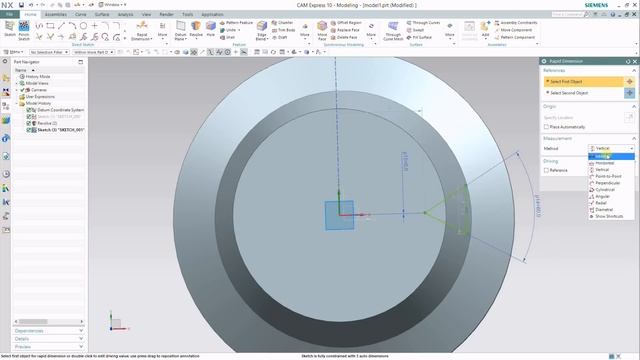Collapse the References section
The width and height of the screenshot is (640, 360).
633,71
